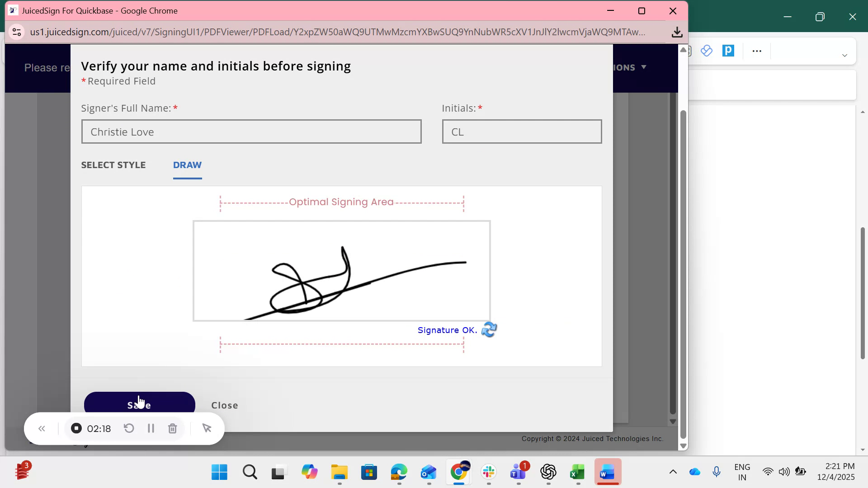Pause the recording in progress
The width and height of the screenshot is (868, 488).
coord(151,428)
